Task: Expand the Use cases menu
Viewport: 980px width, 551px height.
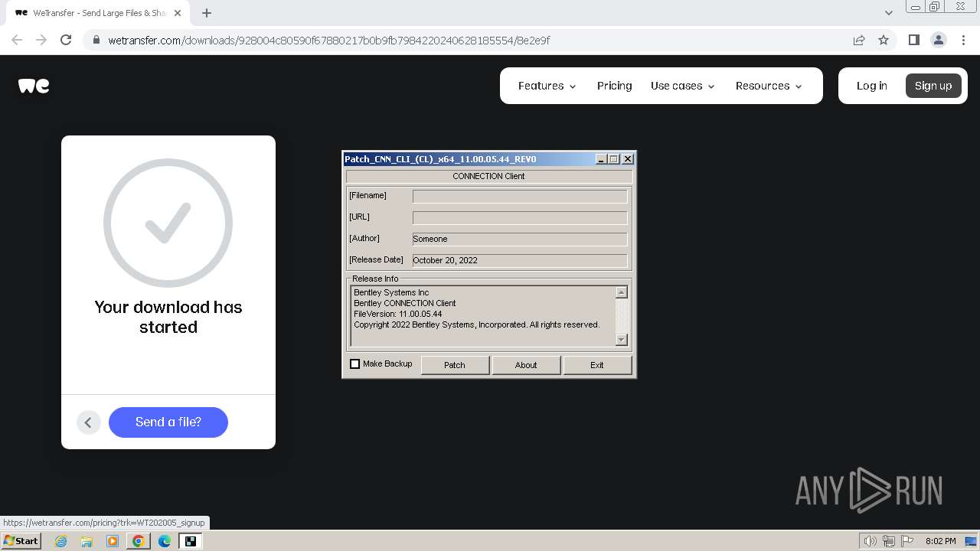Action: (x=682, y=86)
